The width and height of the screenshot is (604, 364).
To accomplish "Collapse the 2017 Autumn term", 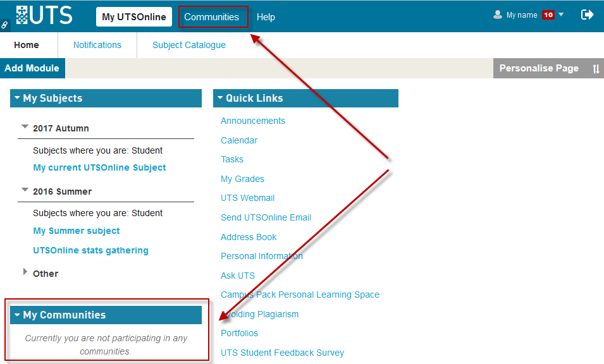I will pos(25,127).
